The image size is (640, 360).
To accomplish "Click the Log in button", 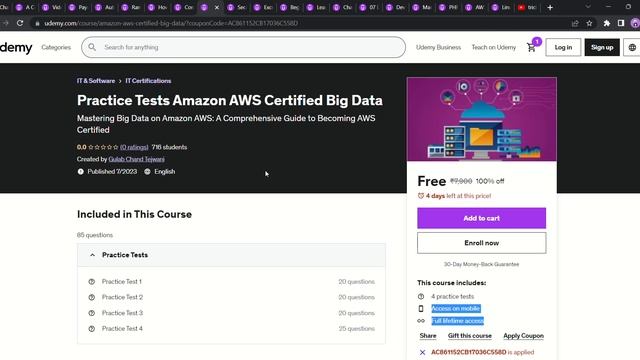I will 563,47.
